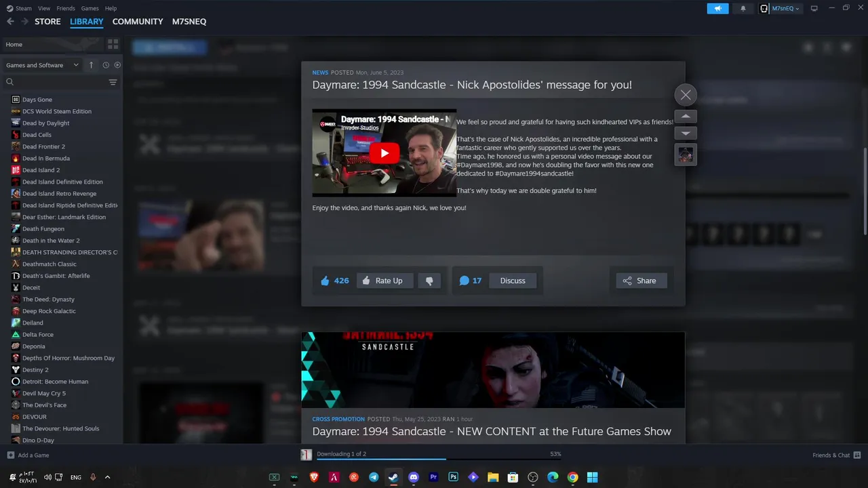Switch to the COMMUNITY tab
This screenshot has height=488, width=868.
coord(138,22)
